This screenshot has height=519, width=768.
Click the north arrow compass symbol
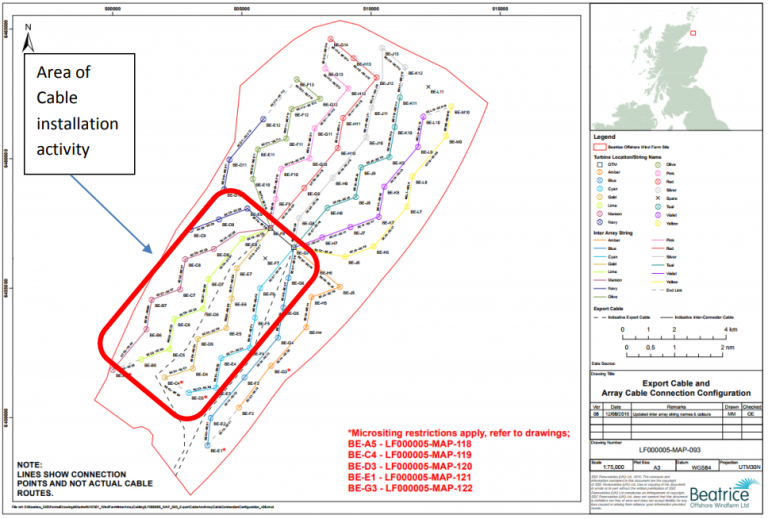click(x=28, y=42)
